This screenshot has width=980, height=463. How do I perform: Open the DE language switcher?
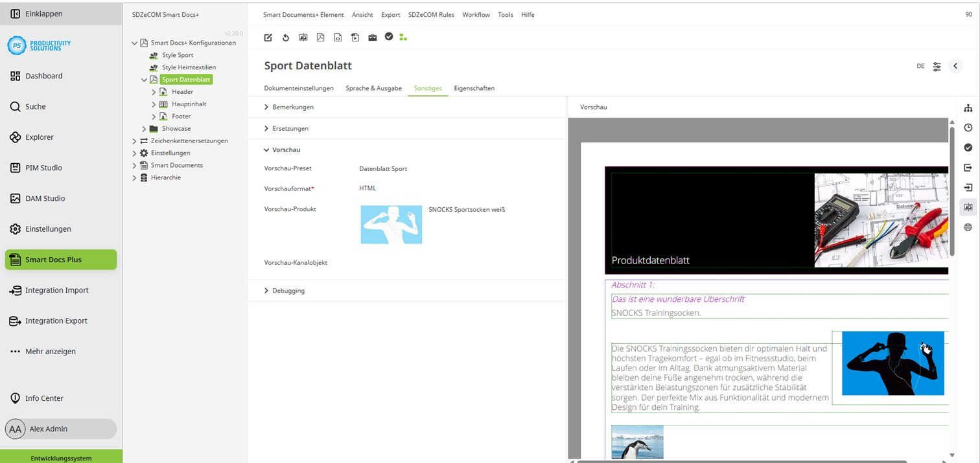point(920,65)
